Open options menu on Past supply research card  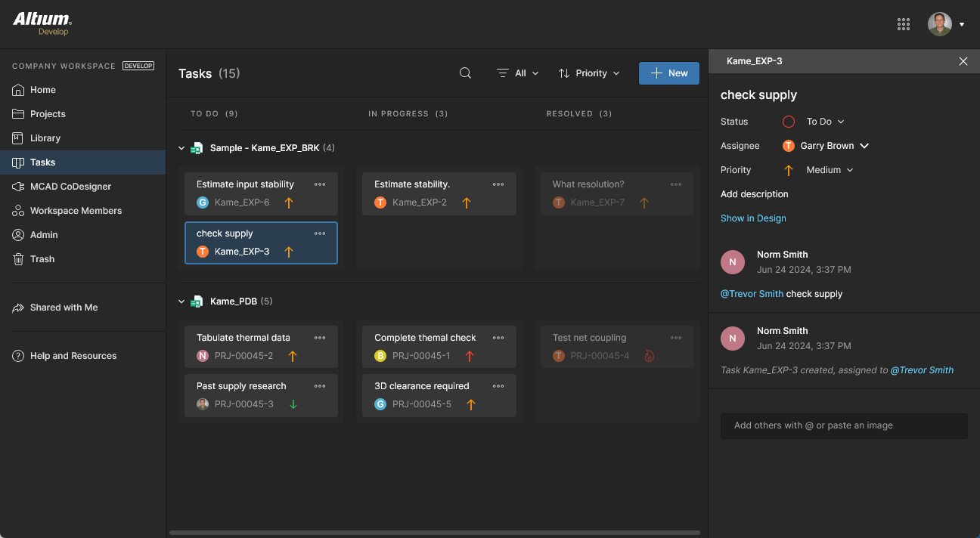pos(320,386)
